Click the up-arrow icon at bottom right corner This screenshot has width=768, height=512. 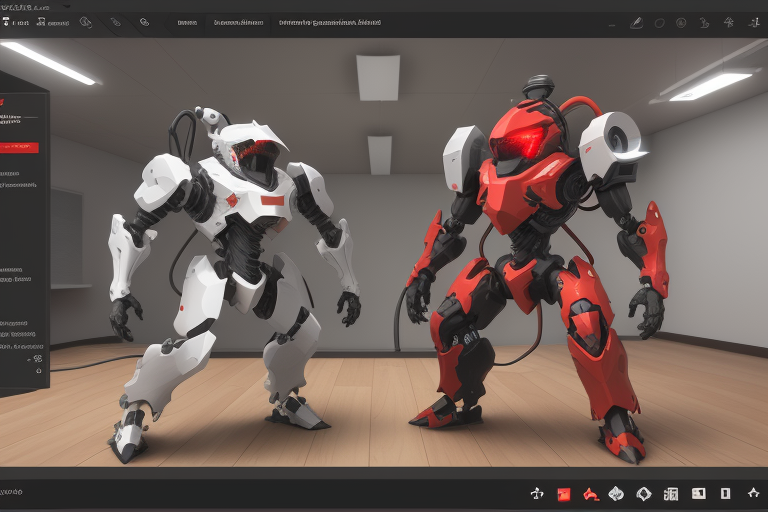(x=753, y=493)
